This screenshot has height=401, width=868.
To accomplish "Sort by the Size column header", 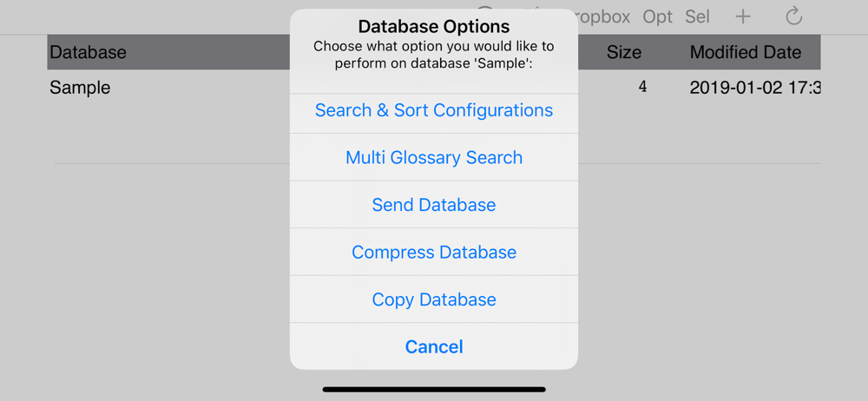I will (x=624, y=52).
